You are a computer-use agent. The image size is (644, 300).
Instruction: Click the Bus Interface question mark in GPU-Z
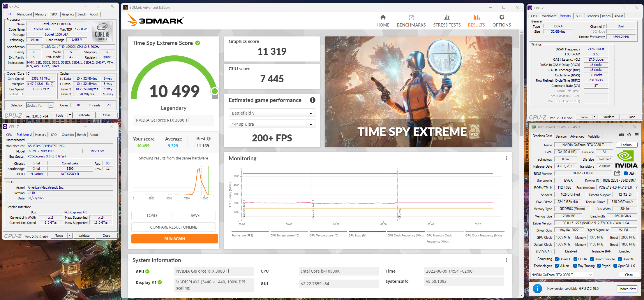click(636, 188)
